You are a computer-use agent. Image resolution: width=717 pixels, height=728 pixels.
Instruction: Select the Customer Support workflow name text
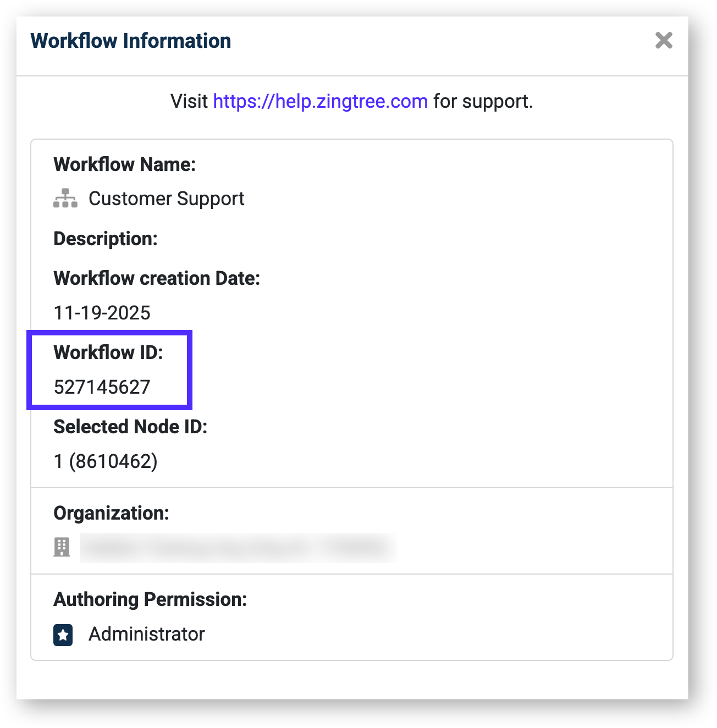[x=166, y=198]
